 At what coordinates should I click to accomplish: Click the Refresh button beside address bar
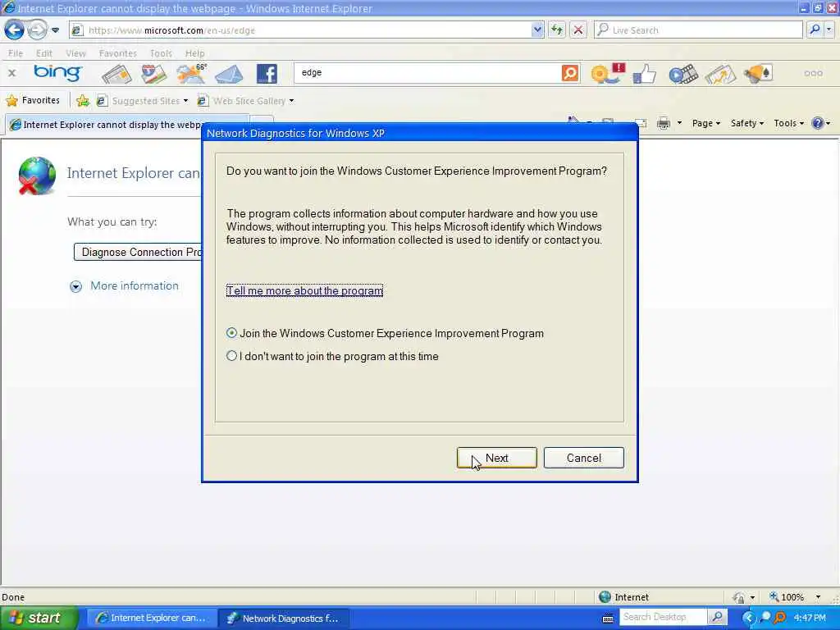(x=557, y=30)
